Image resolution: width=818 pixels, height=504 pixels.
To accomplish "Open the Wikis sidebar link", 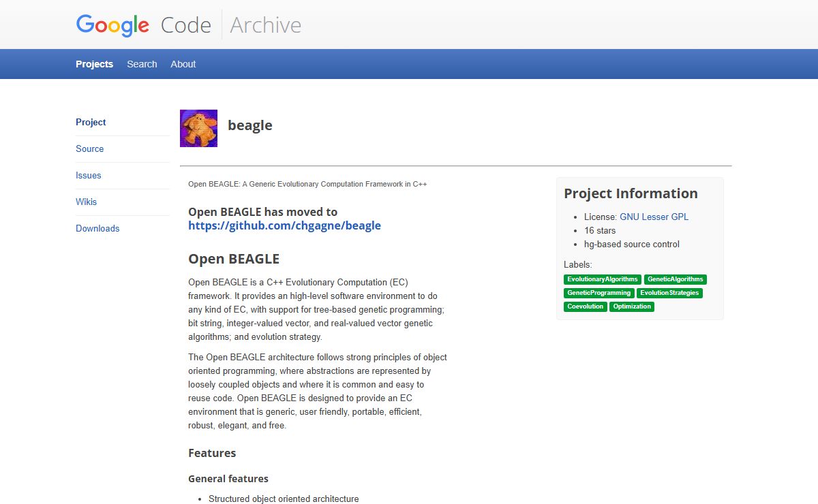I will (x=86, y=202).
